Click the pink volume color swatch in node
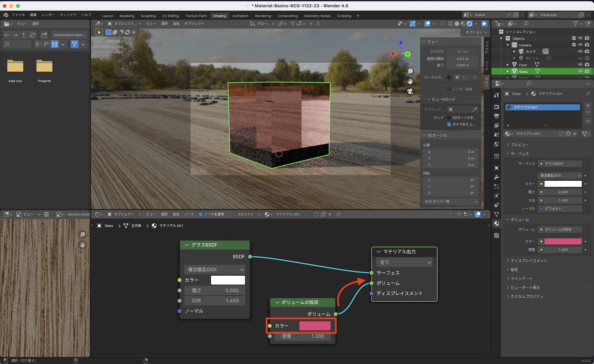 (315, 326)
